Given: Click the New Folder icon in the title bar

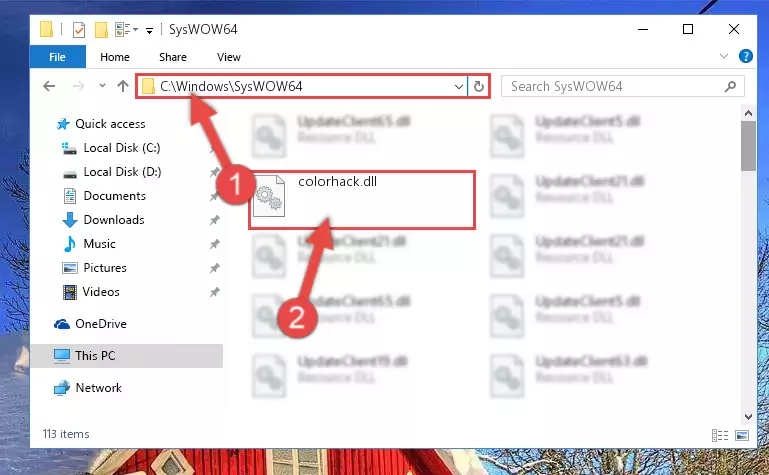Looking at the screenshot, I should [x=101, y=29].
